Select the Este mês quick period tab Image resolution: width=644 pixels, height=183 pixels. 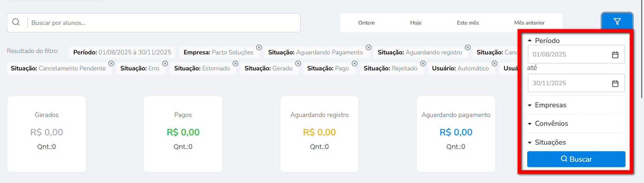coord(468,23)
